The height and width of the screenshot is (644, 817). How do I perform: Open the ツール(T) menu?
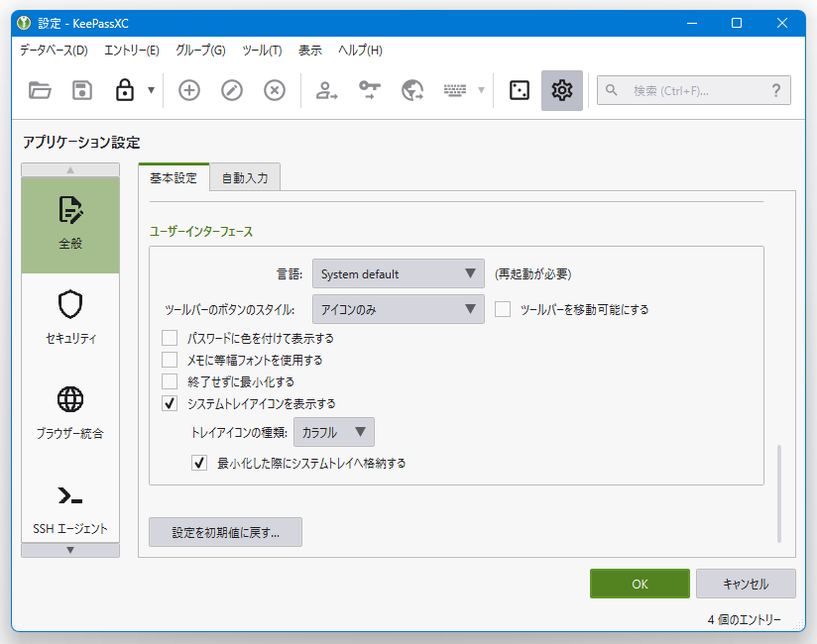(262, 51)
